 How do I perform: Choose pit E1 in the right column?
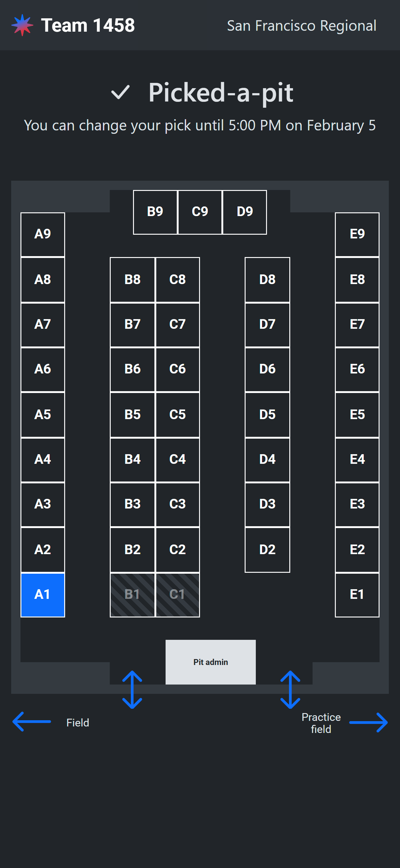coord(357,595)
